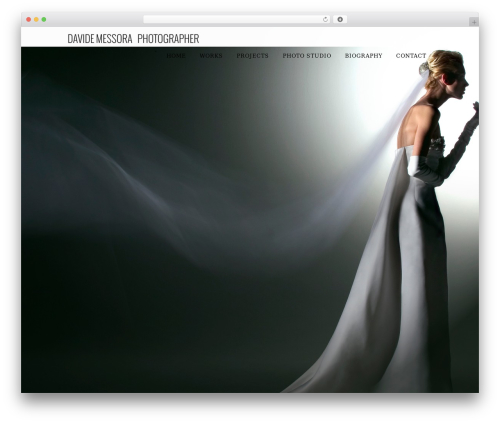Reload the page with the refresh icon
Image resolution: width=500 pixels, height=423 pixels.
325,20
